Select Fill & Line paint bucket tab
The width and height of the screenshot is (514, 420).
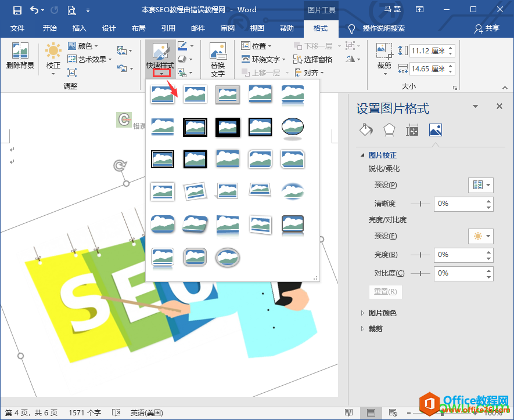366,129
